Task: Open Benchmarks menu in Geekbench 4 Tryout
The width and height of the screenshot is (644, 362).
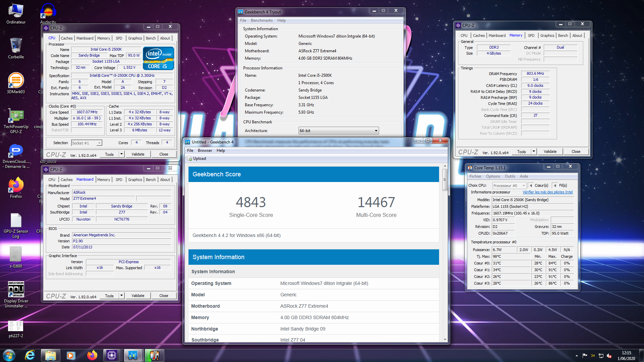Action: coord(262,20)
